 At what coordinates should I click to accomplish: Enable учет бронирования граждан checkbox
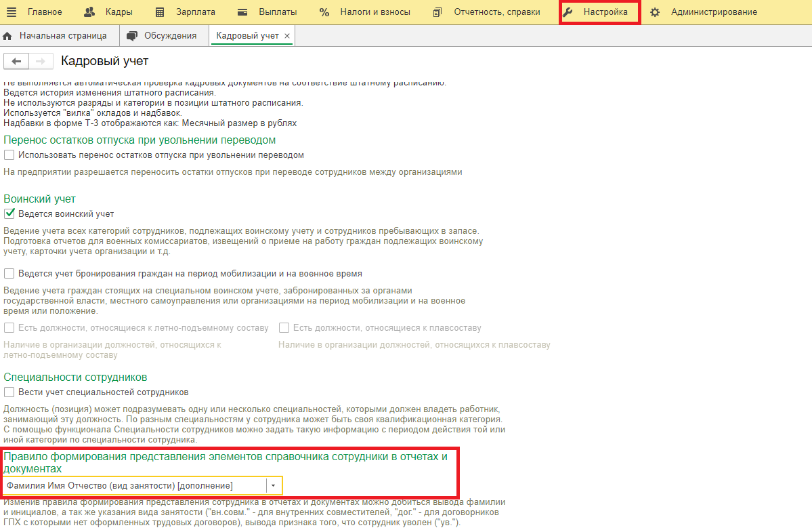tap(9, 274)
